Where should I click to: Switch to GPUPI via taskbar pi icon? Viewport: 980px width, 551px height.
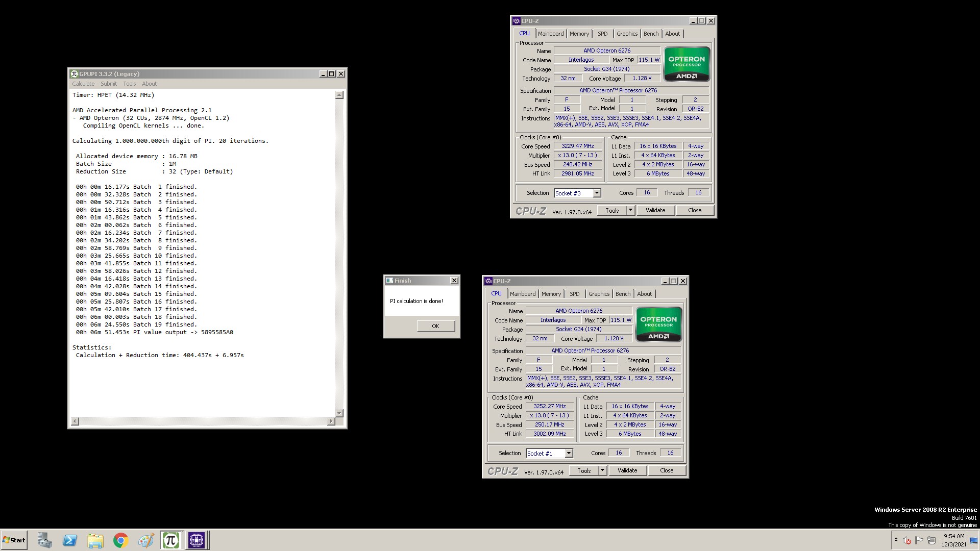coord(171,540)
